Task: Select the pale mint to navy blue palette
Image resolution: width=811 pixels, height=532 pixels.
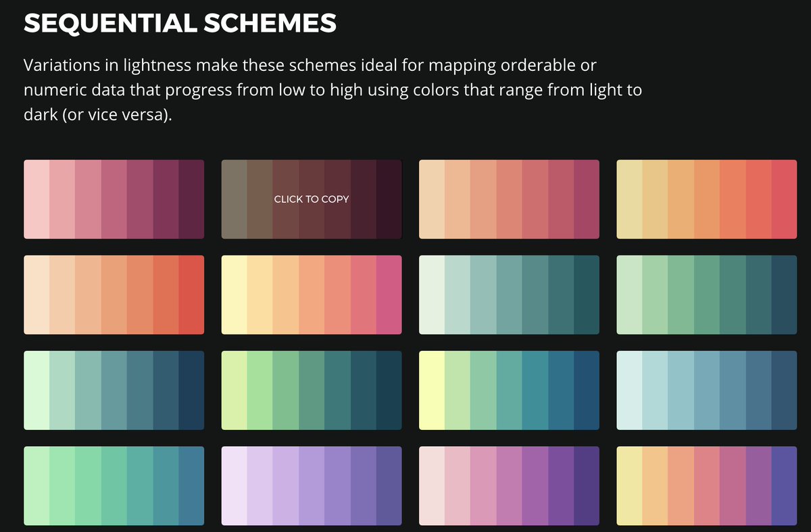Action: 114,390
